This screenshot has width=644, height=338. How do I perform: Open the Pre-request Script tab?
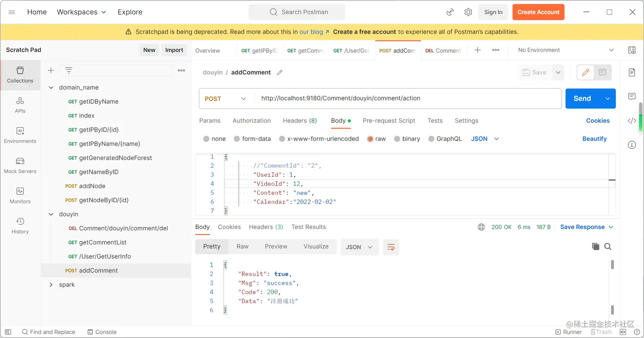(389, 121)
